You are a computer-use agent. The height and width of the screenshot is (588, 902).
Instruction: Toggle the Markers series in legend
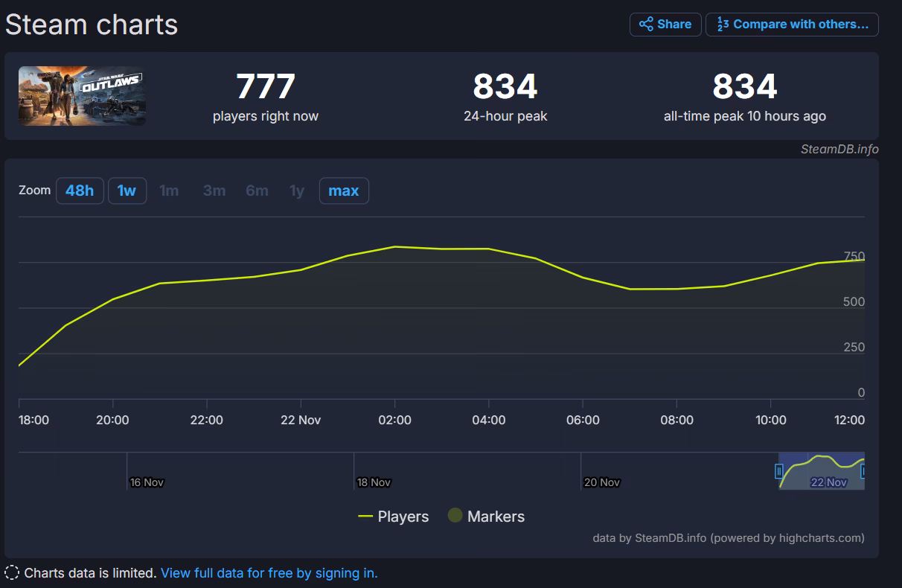[x=486, y=516]
